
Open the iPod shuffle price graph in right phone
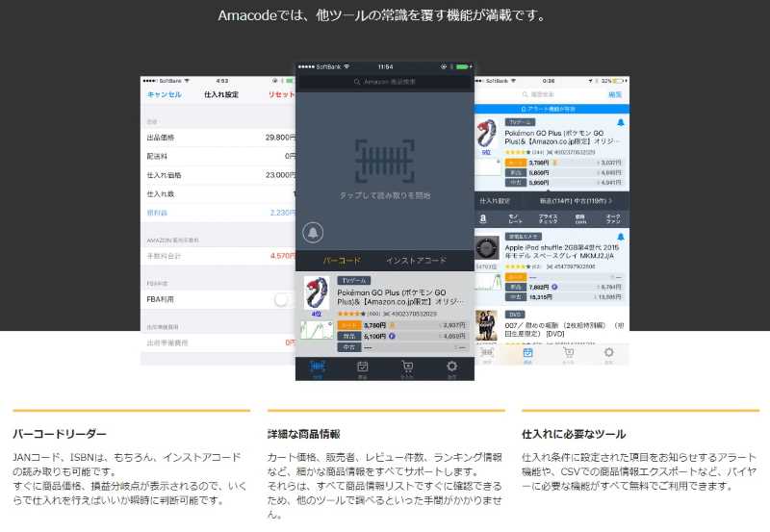[x=489, y=282]
